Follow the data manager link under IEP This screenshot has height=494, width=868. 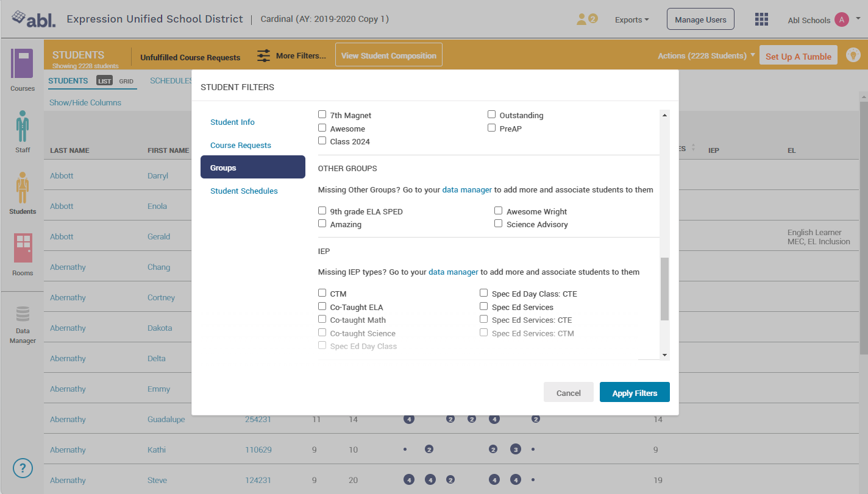click(453, 272)
